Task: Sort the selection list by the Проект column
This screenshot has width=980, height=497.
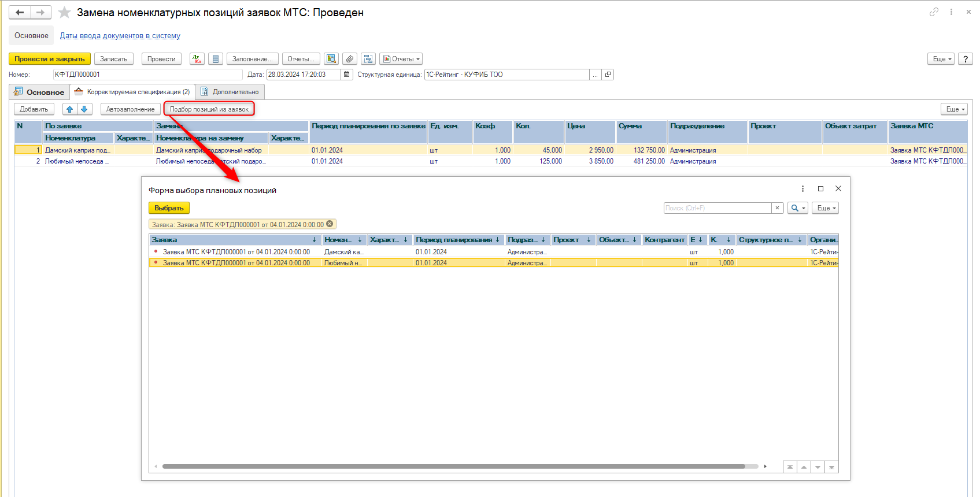Action: [x=572, y=240]
